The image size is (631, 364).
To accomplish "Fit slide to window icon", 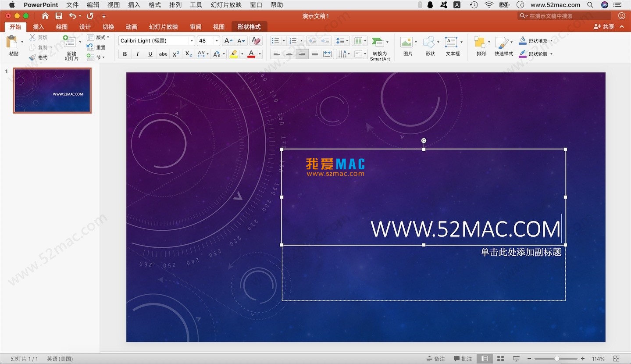I will pos(616,359).
